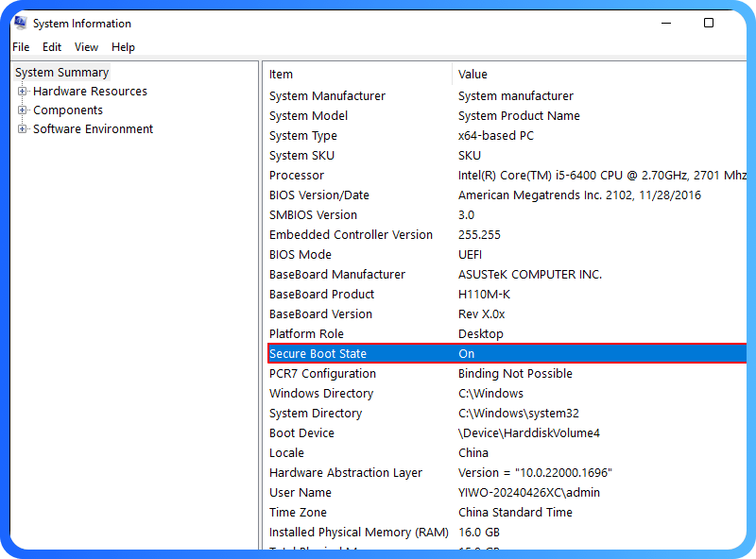Select the Hardware Abstraction Layer row
756x559 pixels.
(507, 472)
